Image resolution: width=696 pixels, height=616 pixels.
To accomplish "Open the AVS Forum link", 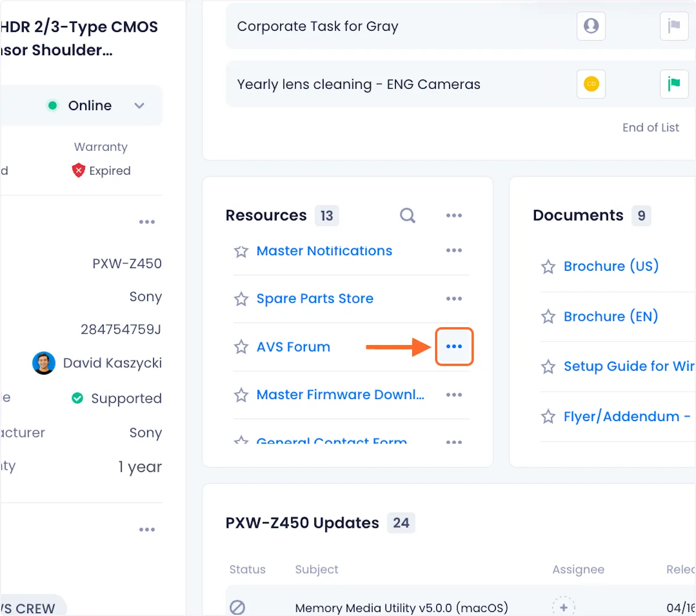I will pos(293,347).
